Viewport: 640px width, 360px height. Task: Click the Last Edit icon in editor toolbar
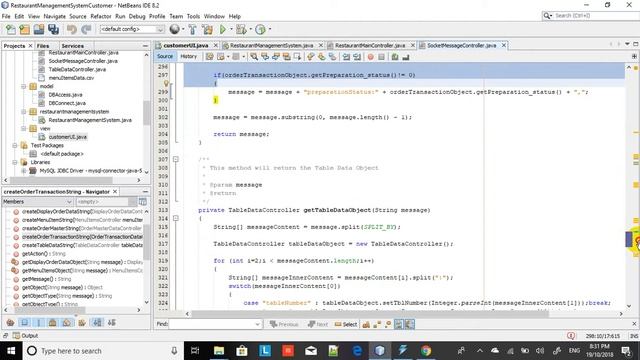coord(209,57)
